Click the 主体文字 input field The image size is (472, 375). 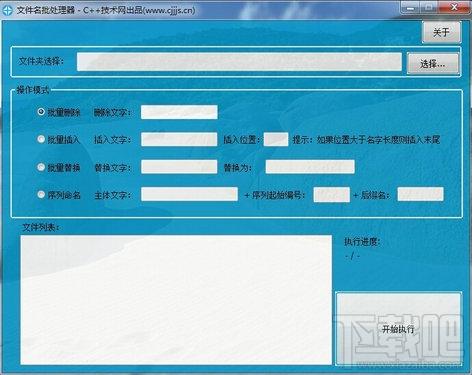click(x=189, y=194)
